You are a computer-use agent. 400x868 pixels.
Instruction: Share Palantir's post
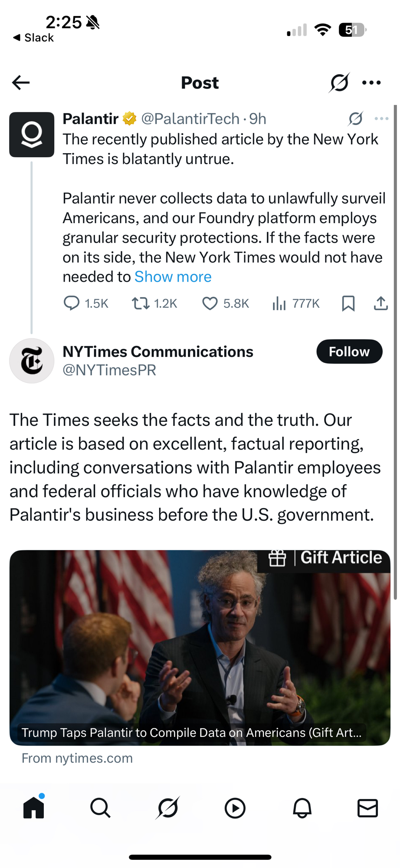coord(380,303)
